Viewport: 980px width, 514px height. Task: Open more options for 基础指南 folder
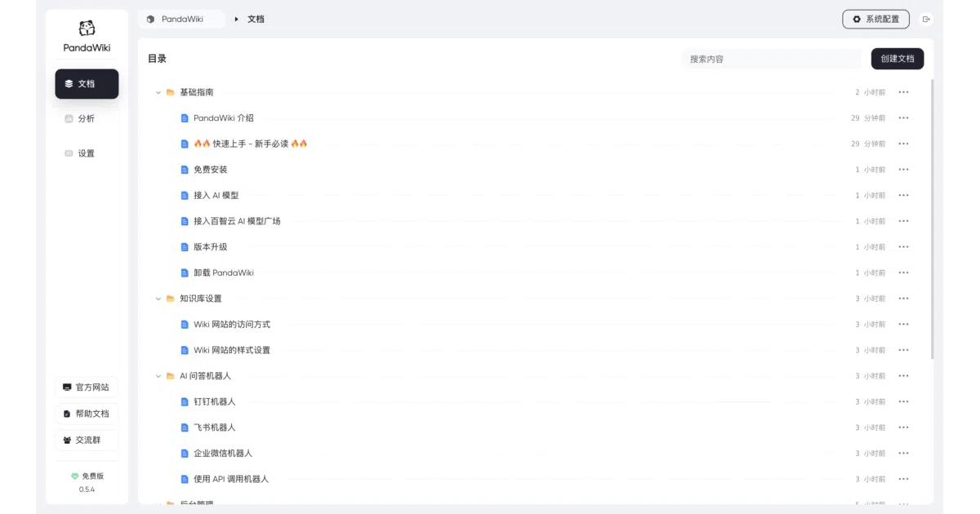903,92
